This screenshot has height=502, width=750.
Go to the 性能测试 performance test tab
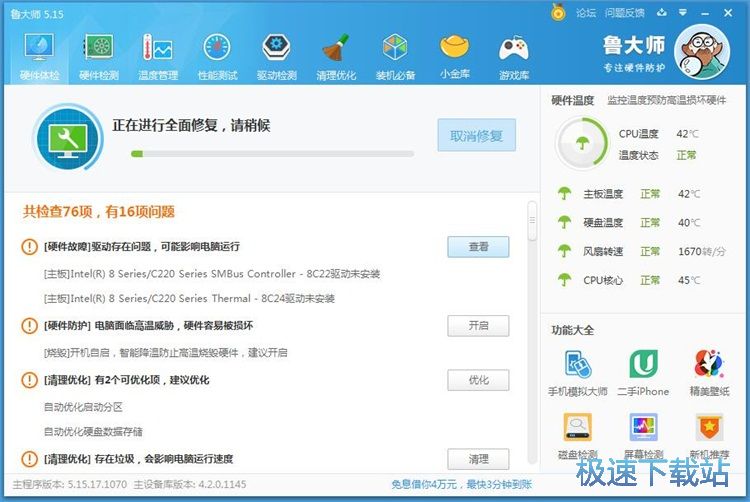(x=218, y=57)
